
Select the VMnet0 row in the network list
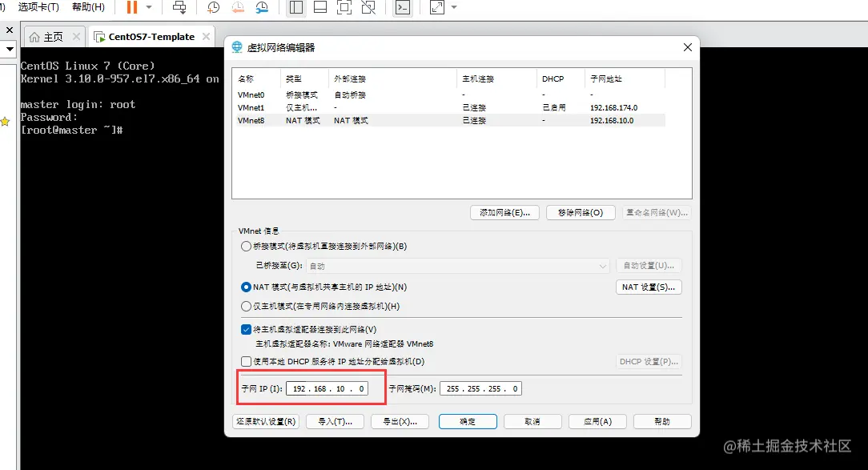[x=451, y=94]
